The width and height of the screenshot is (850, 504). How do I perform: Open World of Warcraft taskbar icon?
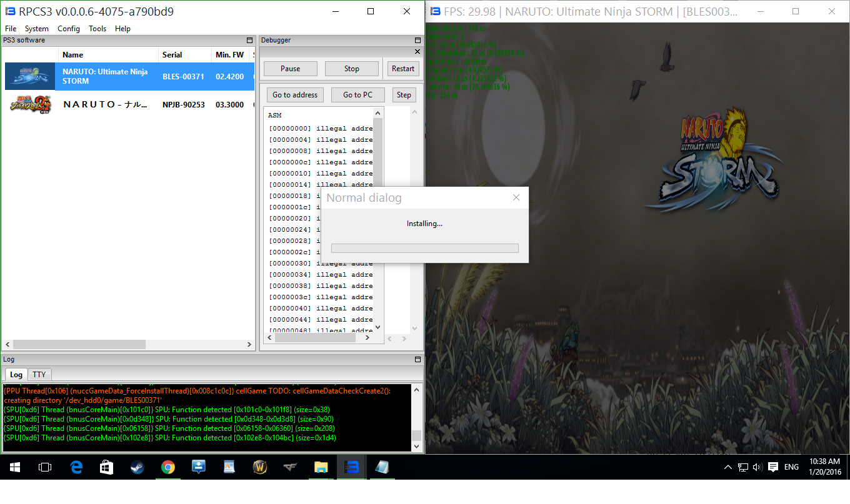point(260,467)
